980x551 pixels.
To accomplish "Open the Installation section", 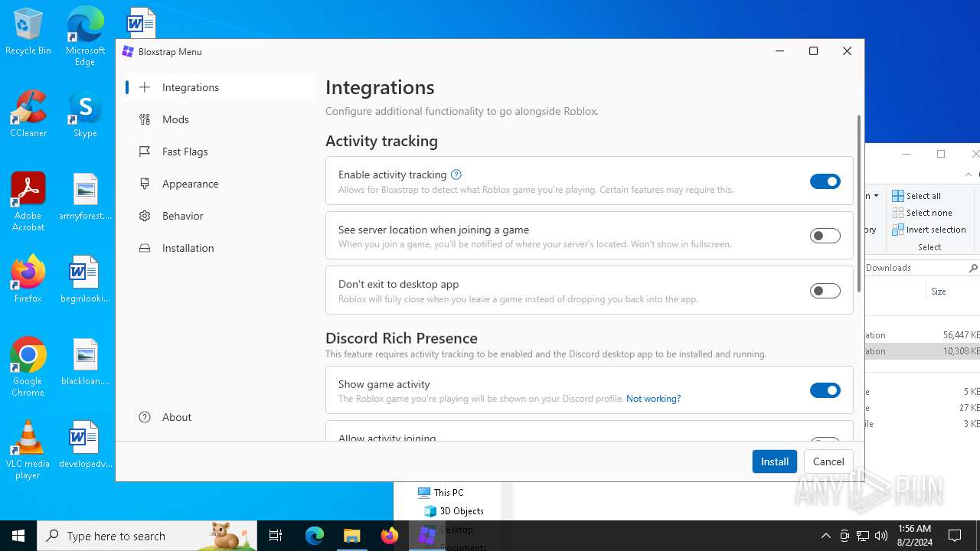I will [x=219, y=248].
